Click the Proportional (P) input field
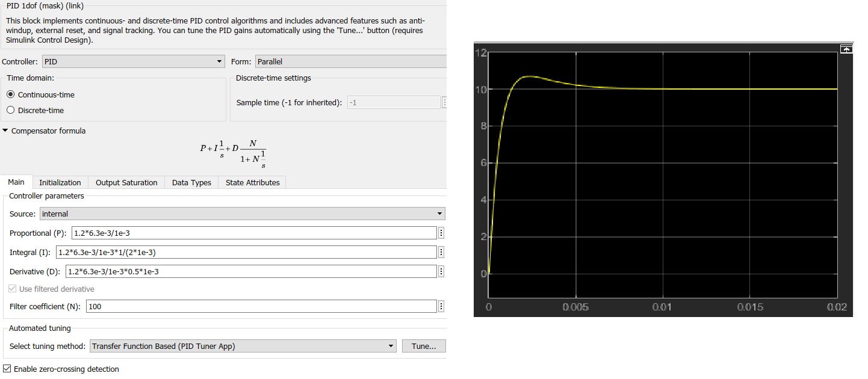The width and height of the screenshot is (868, 379). 253,233
